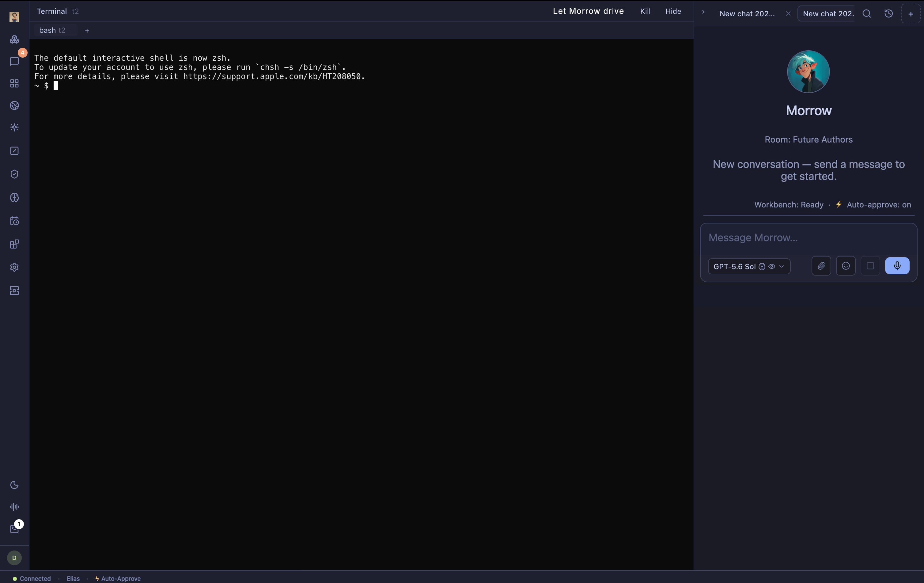Image resolution: width=924 pixels, height=583 pixels.
Task: Open the brain sidebar icon
Action: tap(14, 197)
